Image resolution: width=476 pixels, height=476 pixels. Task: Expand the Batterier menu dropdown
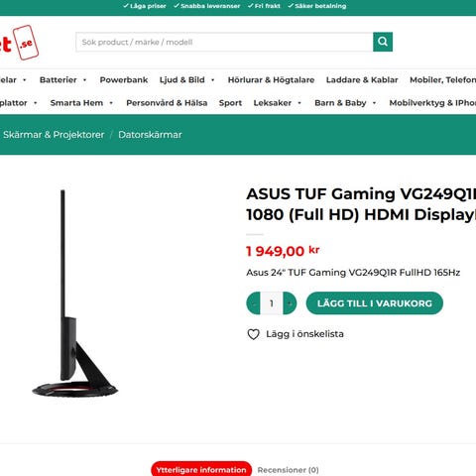click(84, 80)
